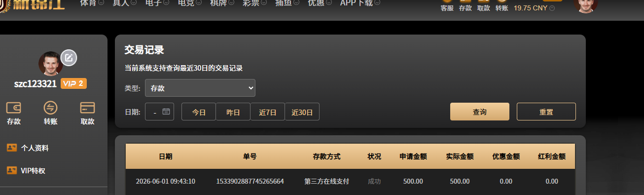
Task: Expand the chevron beside 棋牌
Action: 231,3
